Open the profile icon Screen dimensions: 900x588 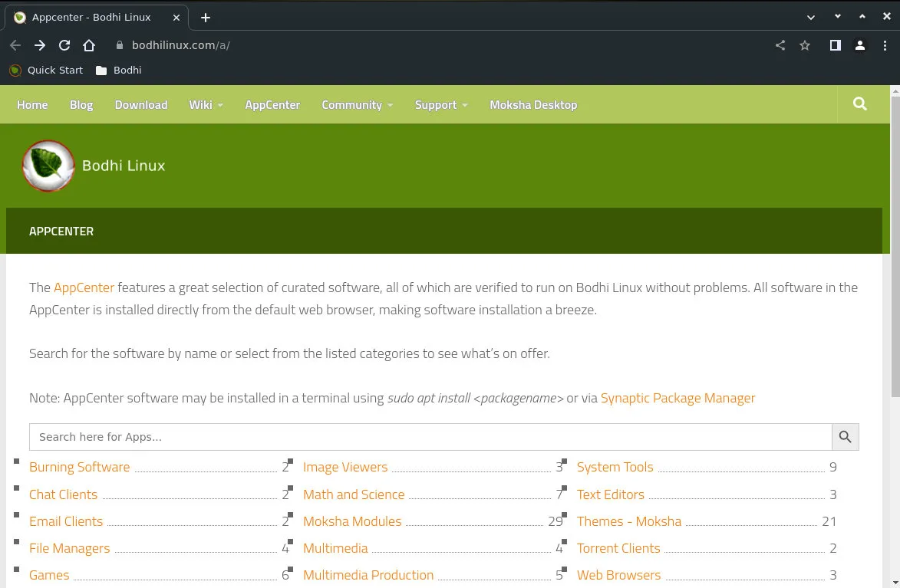pos(860,45)
